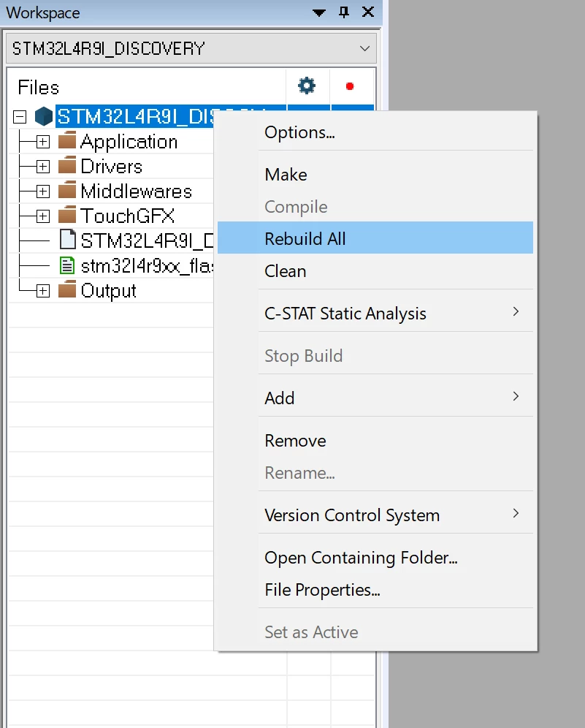Open the Workspace panel dropdown triangle menu

(x=319, y=12)
